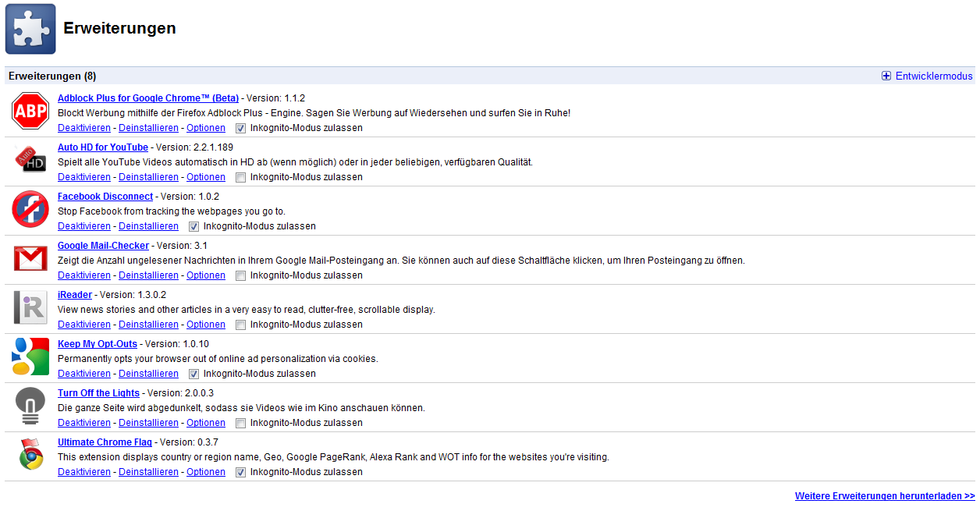The image size is (980, 511).
Task: Open the Auto HD for YouTube link
Action: coord(103,147)
